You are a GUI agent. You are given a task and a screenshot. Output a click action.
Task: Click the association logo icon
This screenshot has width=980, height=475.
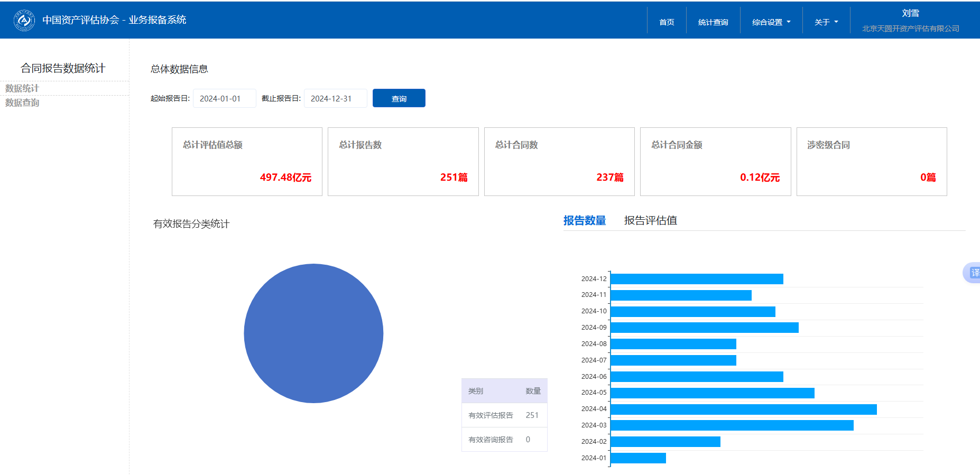pyautogui.click(x=24, y=21)
